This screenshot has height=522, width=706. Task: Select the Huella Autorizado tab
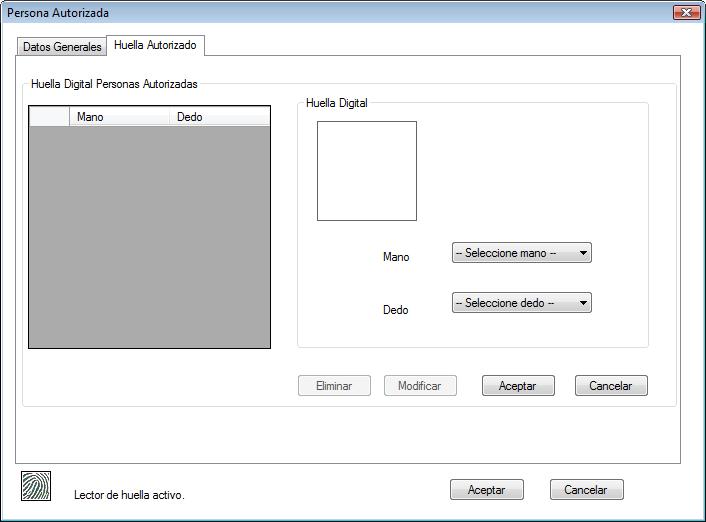point(155,45)
